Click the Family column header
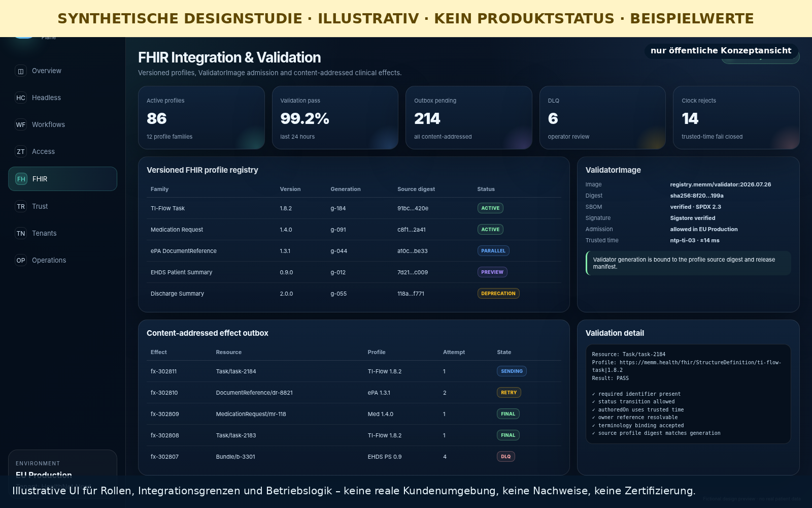This screenshot has height=508, width=812. (x=159, y=189)
